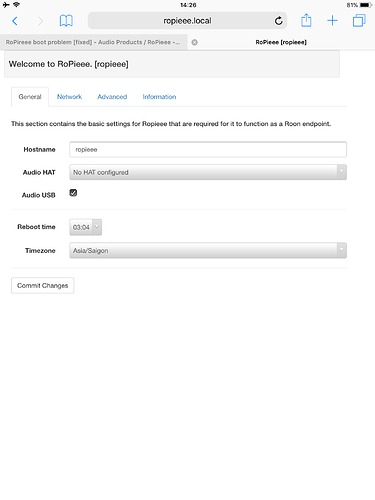Tap the 14:26 clock in status bar

pyautogui.click(x=188, y=5)
